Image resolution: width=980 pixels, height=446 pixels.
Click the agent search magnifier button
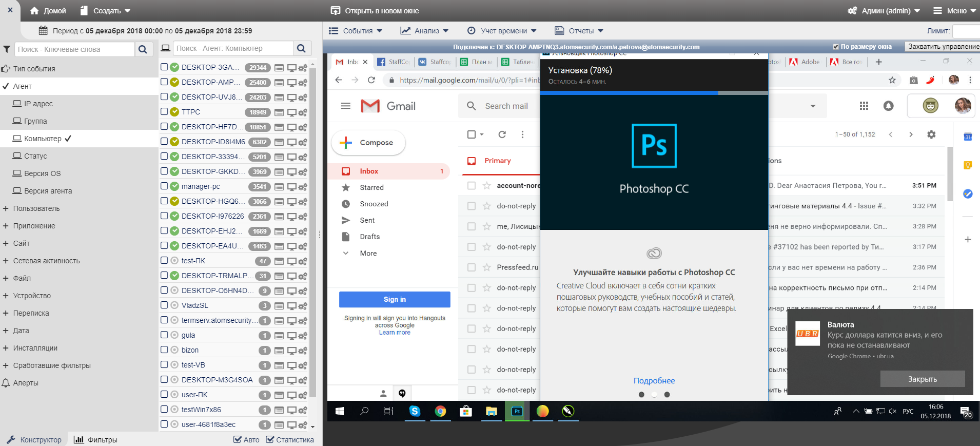tap(301, 49)
